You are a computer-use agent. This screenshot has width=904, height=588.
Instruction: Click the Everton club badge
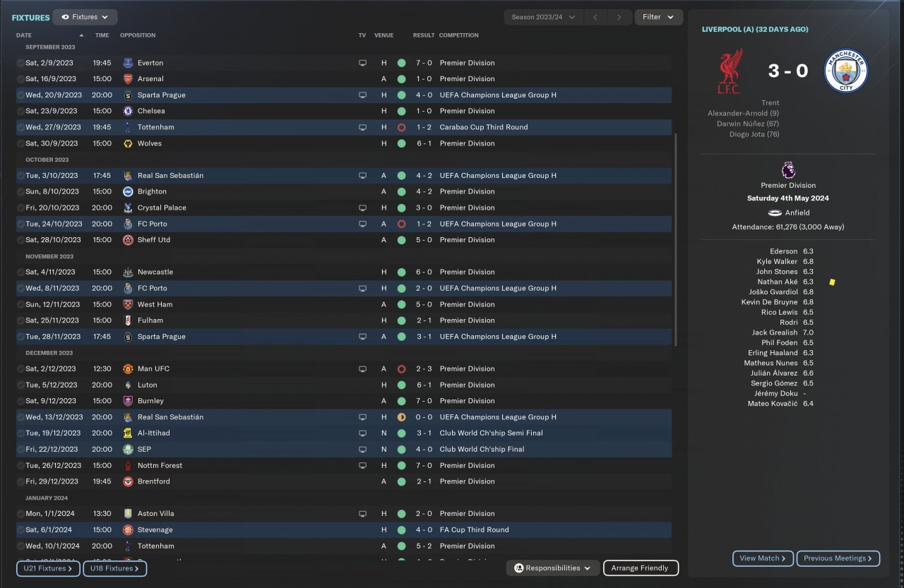(x=128, y=63)
